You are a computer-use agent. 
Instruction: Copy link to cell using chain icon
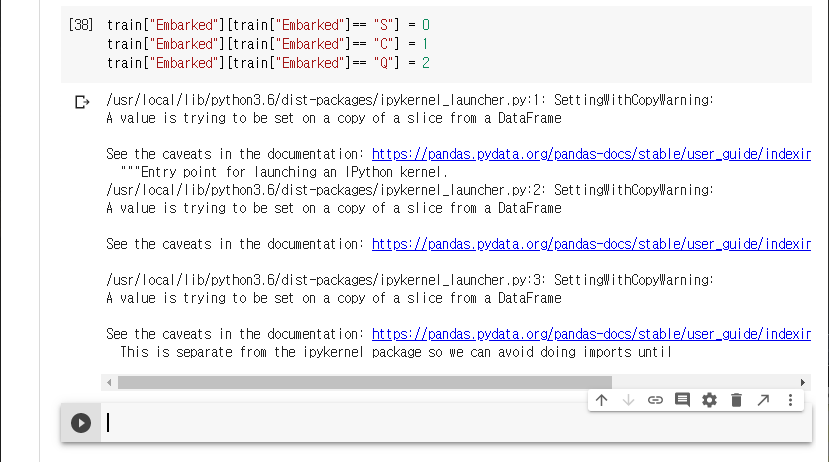[x=655, y=400]
